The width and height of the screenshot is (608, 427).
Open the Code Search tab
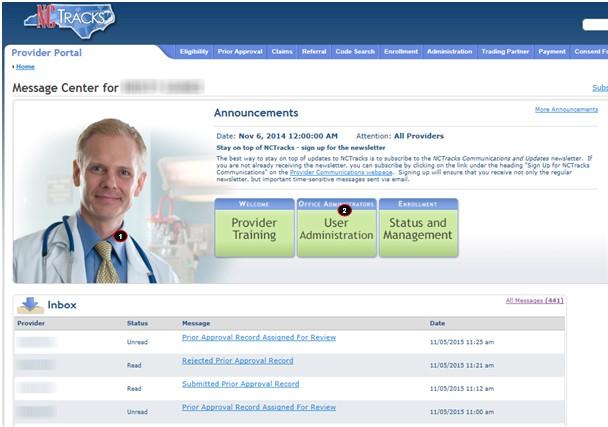tap(355, 52)
